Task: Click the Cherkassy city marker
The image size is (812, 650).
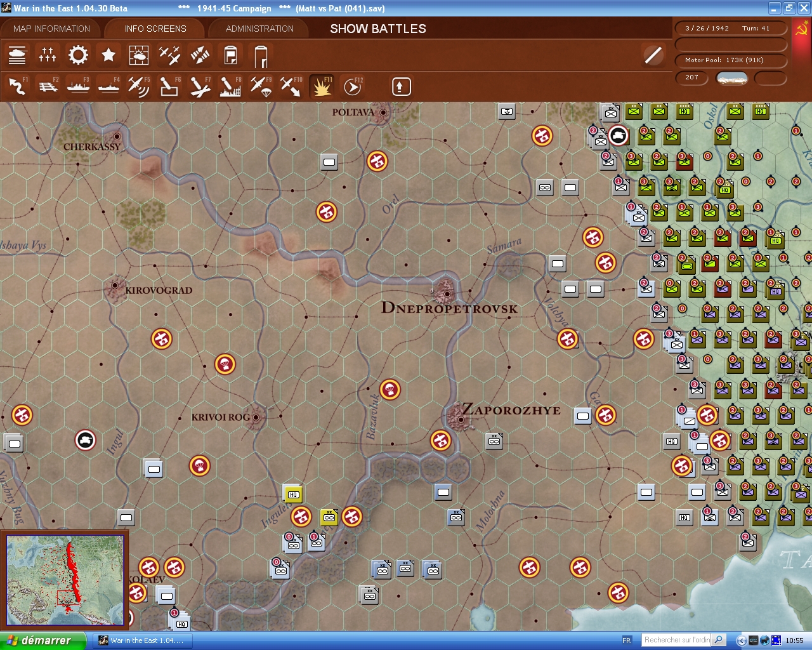Action: 117,136
